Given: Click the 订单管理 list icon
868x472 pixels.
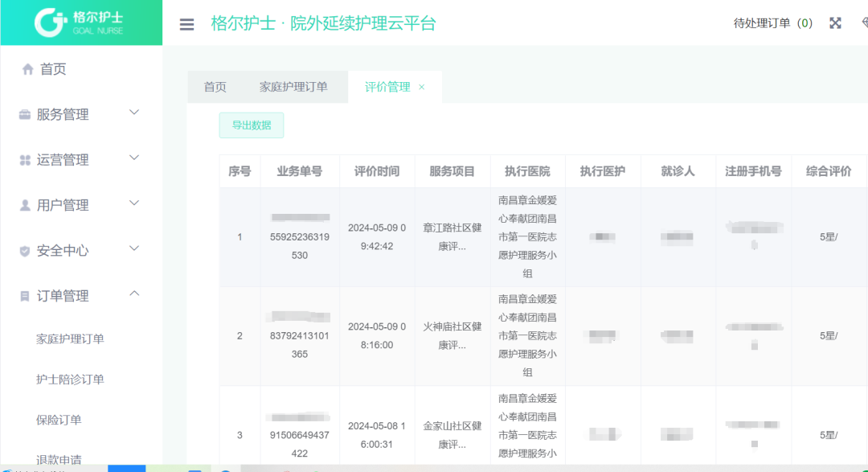Looking at the screenshot, I should [25, 297].
